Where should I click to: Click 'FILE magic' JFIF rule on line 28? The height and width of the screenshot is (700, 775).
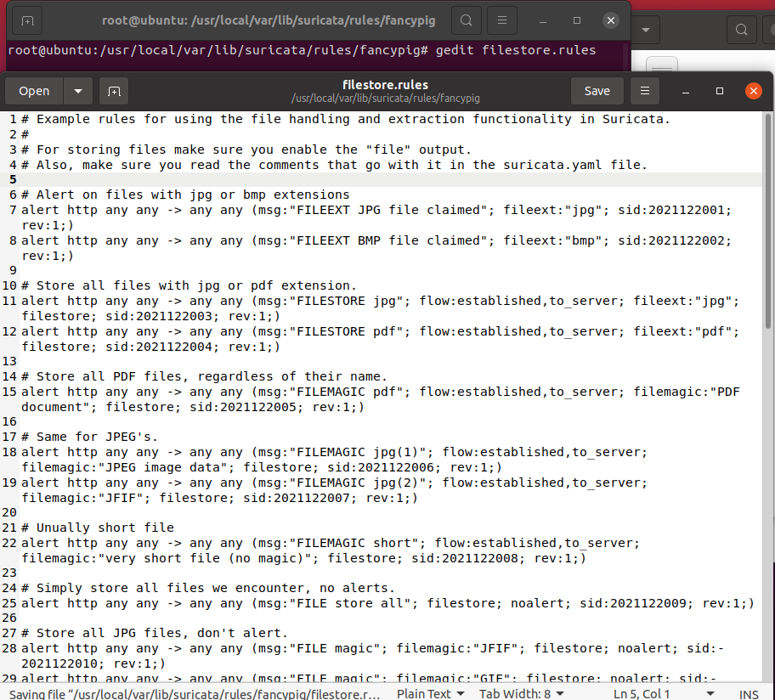(373, 656)
